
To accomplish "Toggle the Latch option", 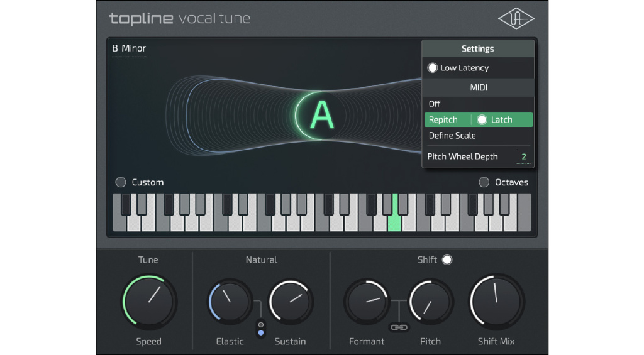I will [482, 119].
